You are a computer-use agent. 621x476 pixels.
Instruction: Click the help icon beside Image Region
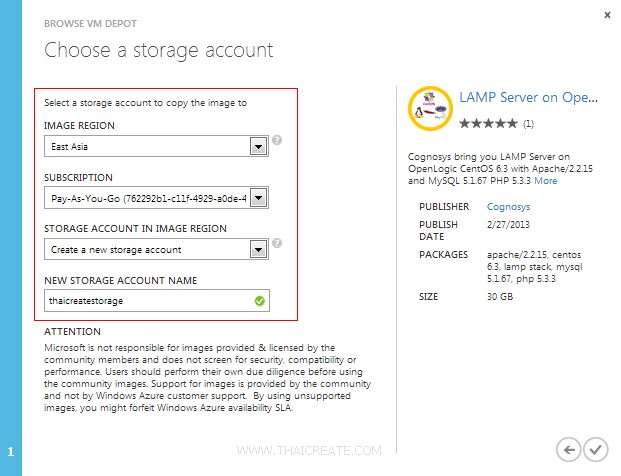tap(277, 141)
